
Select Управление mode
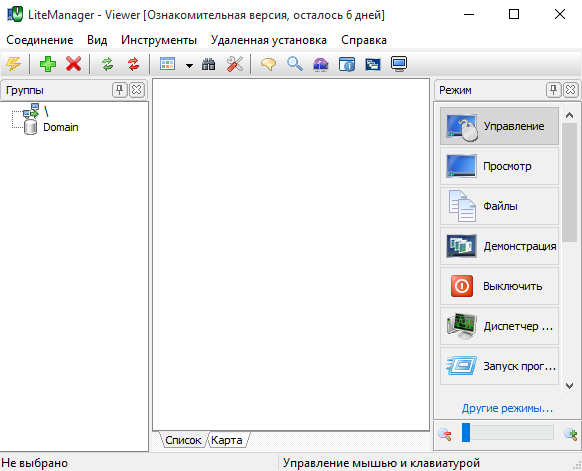tap(499, 126)
